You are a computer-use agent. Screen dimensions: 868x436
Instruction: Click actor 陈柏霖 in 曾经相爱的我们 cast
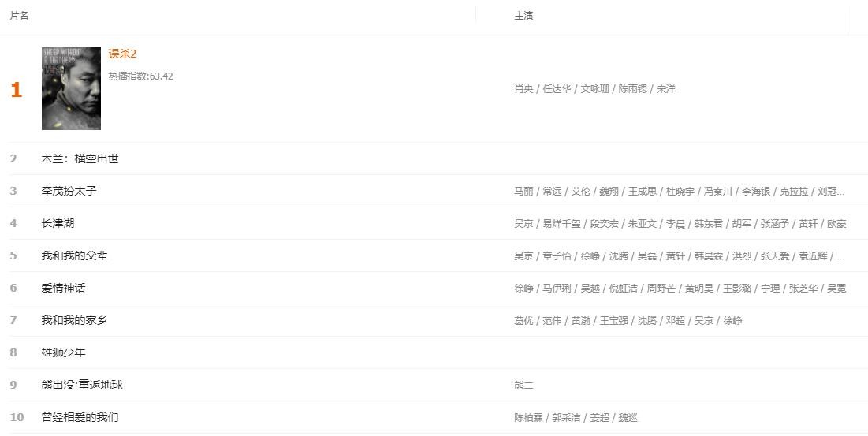[x=528, y=417]
